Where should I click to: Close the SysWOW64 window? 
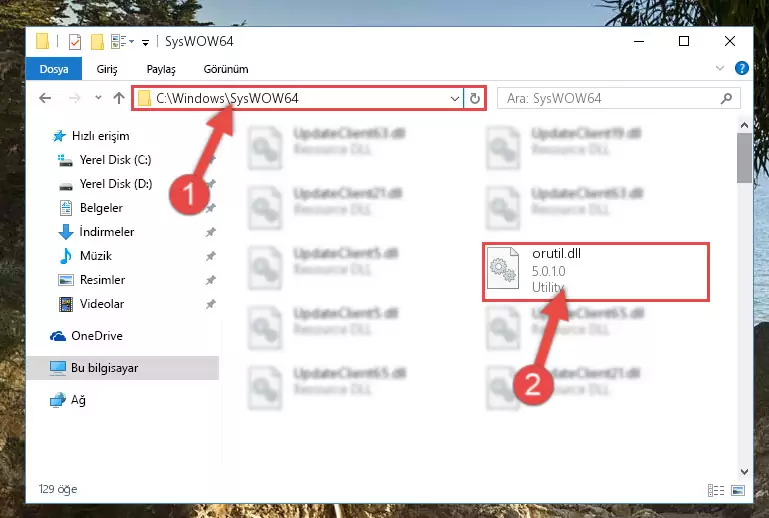(x=730, y=42)
